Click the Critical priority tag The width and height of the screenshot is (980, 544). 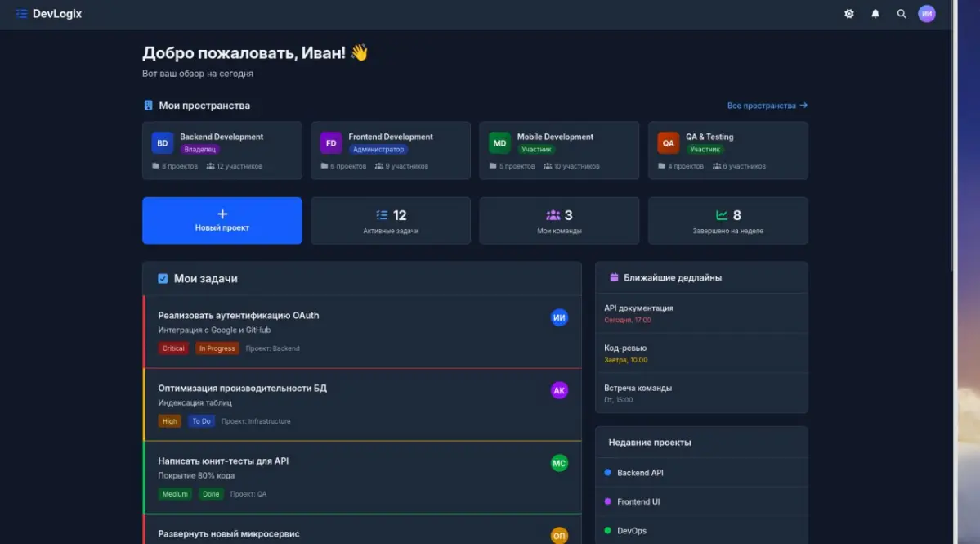pos(173,348)
